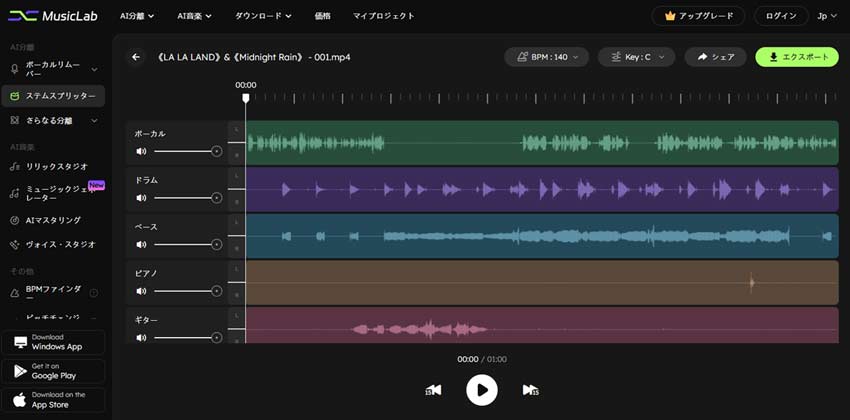Click the アップグレード button
The width and height of the screenshot is (850, 420).
point(698,16)
